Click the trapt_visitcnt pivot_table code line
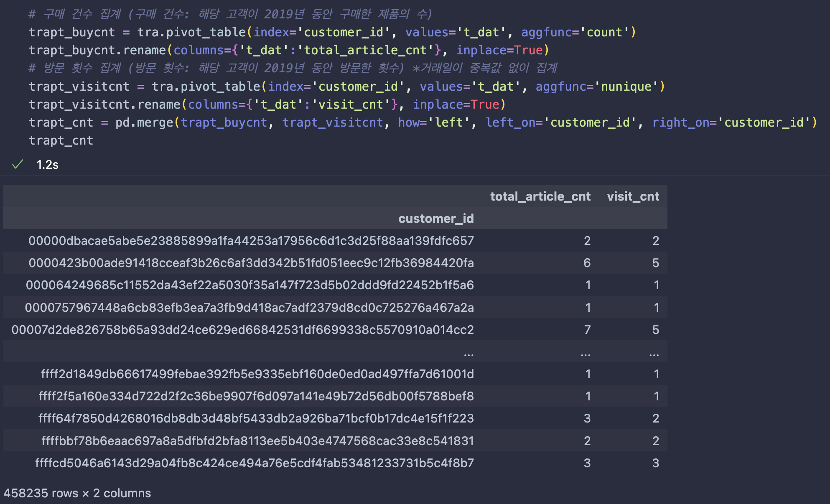 coord(346,87)
